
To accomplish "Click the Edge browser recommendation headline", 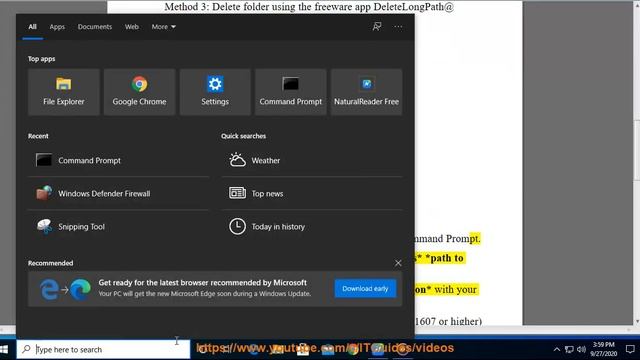I will coord(202,282).
